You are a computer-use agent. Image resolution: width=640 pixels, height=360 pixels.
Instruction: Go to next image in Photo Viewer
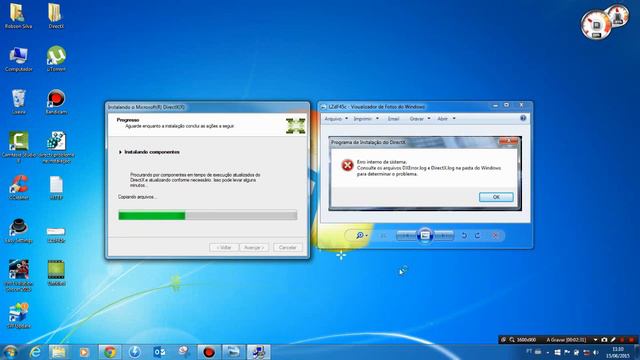[444, 236]
